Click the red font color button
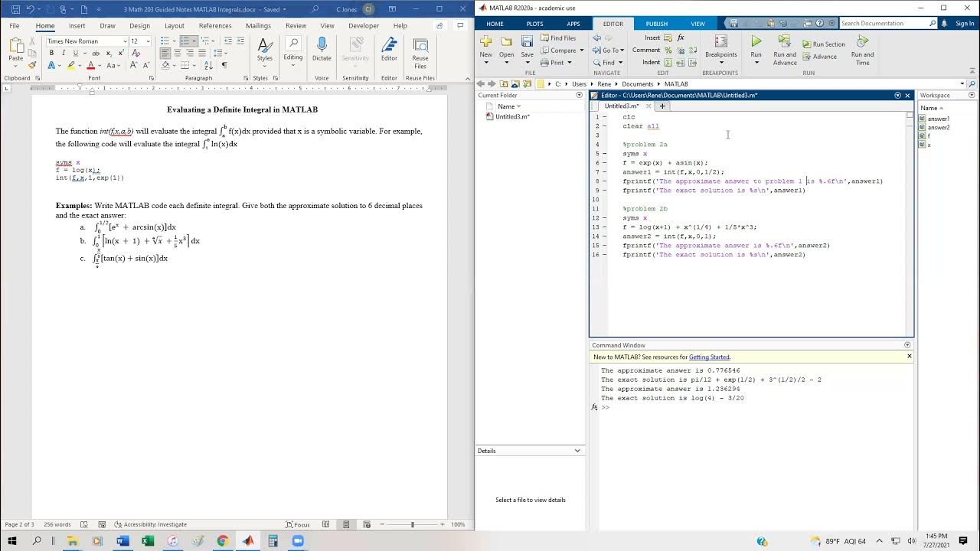The image size is (980, 551). click(x=90, y=65)
